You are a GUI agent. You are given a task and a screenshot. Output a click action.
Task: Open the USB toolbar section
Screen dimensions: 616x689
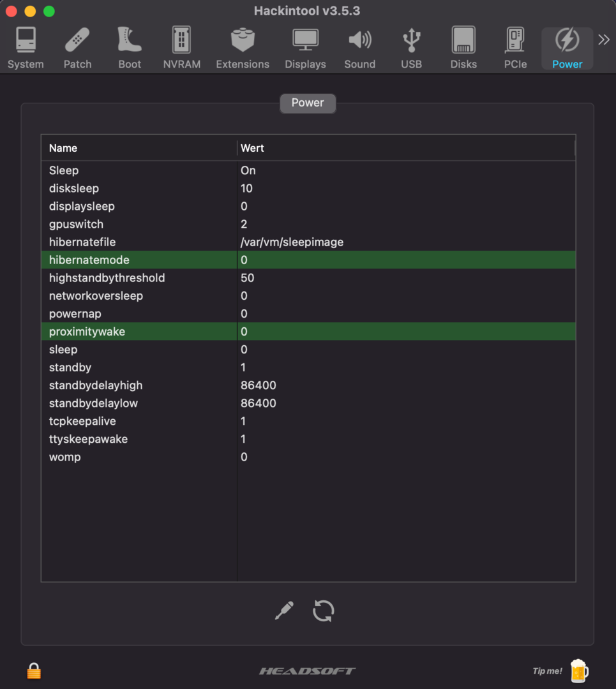point(412,48)
